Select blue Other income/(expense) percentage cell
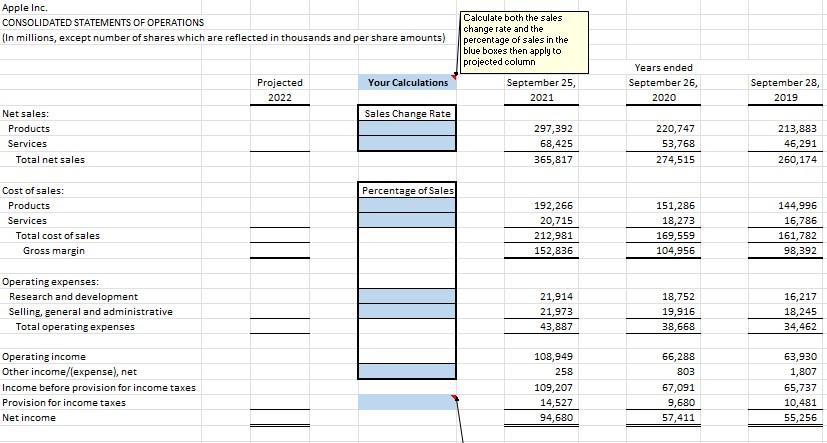Image resolution: width=827 pixels, height=443 pixels. coord(407,371)
